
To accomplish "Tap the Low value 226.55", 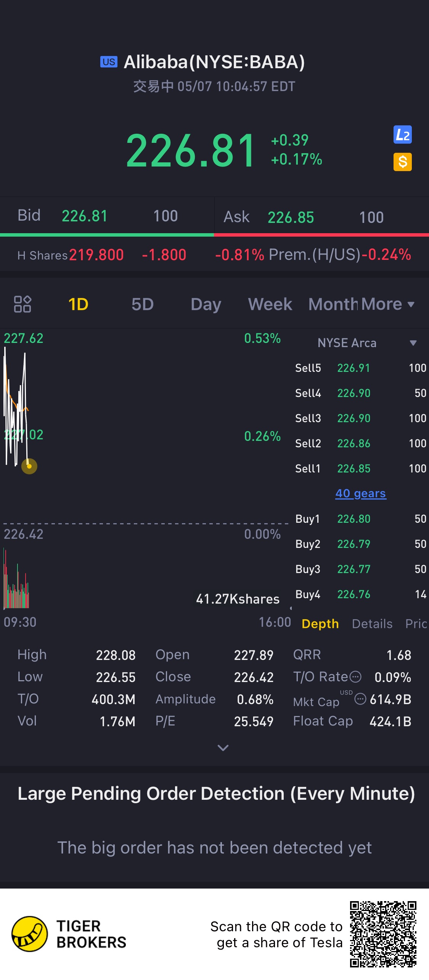I will pyautogui.click(x=116, y=677).
